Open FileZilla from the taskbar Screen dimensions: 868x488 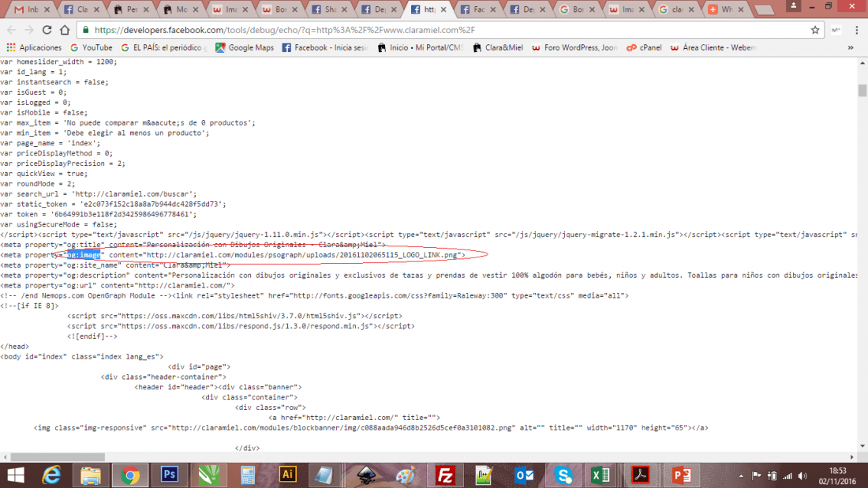[445, 475]
